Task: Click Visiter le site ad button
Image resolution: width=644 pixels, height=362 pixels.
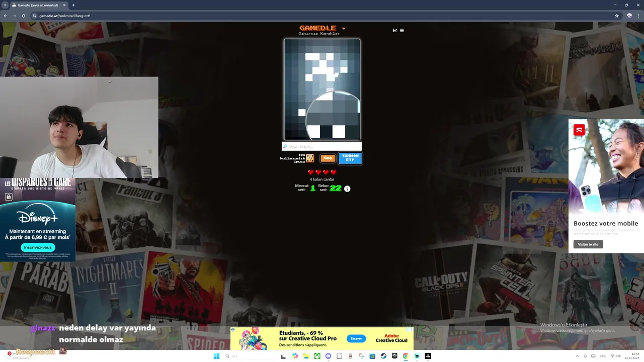Action: point(588,244)
